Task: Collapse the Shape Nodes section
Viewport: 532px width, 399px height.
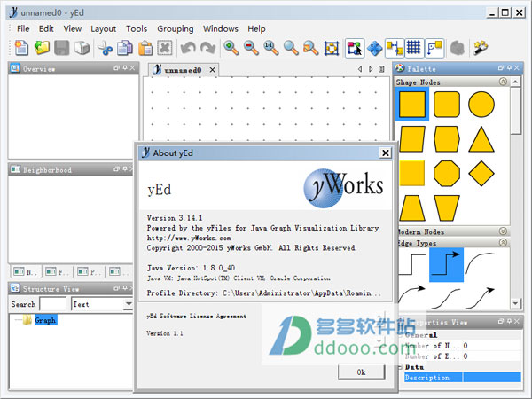Action: (x=503, y=82)
